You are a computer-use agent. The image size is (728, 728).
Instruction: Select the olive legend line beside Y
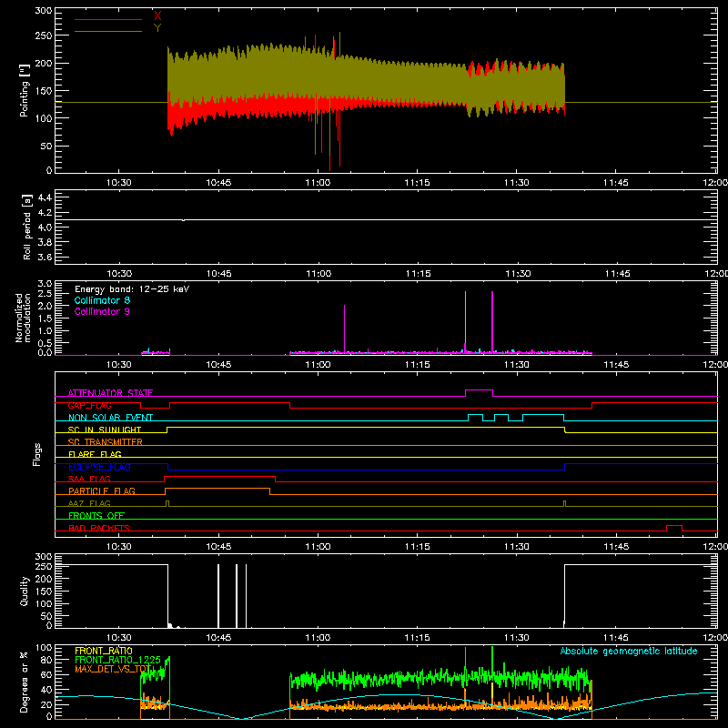[x=108, y=32]
